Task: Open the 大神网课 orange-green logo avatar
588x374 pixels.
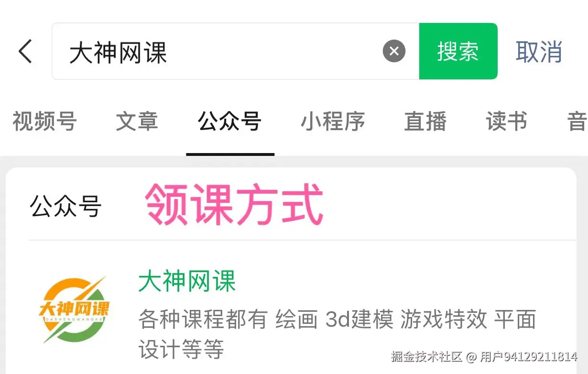Action: click(x=74, y=309)
